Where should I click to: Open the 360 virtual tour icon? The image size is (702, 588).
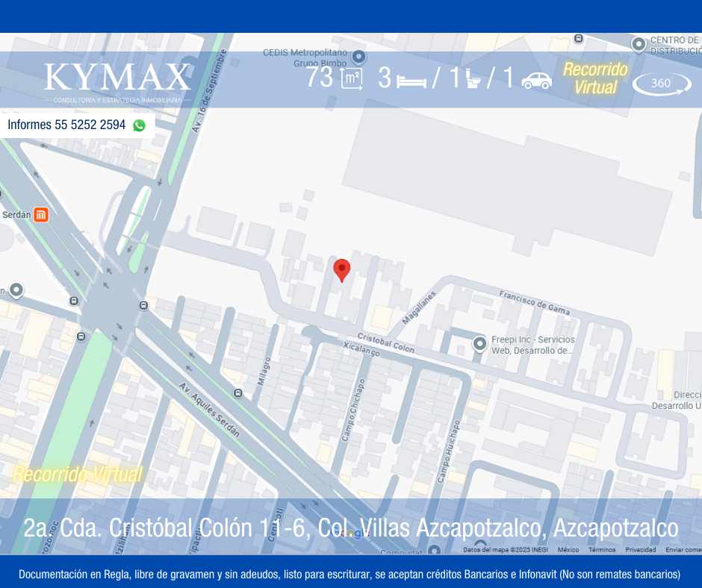coord(662,84)
